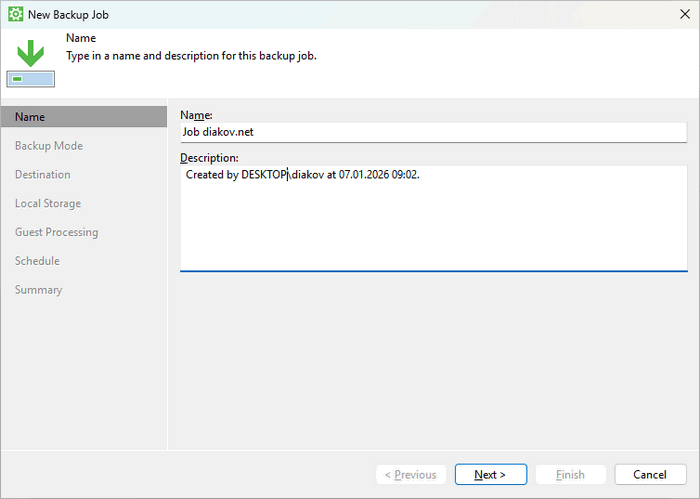Switch to the Local Storage step
Viewport: 700px width, 499px height.
tap(48, 204)
